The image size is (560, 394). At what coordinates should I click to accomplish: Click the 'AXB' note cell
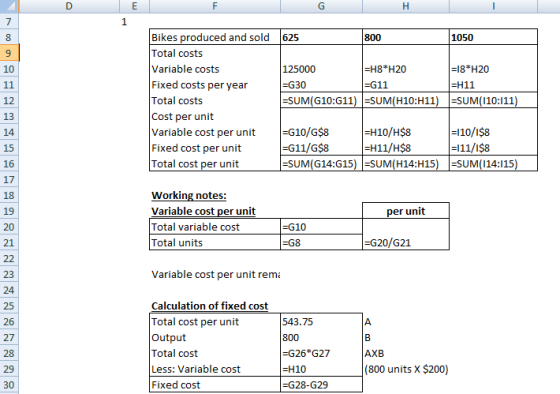[406, 353]
